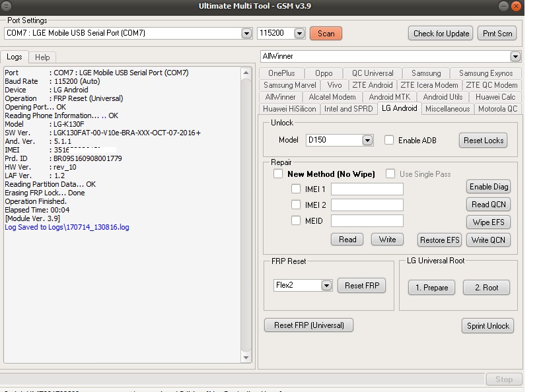The width and height of the screenshot is (541, 392).
Task: Select the Samsung tab
Action: click(426, 73)
